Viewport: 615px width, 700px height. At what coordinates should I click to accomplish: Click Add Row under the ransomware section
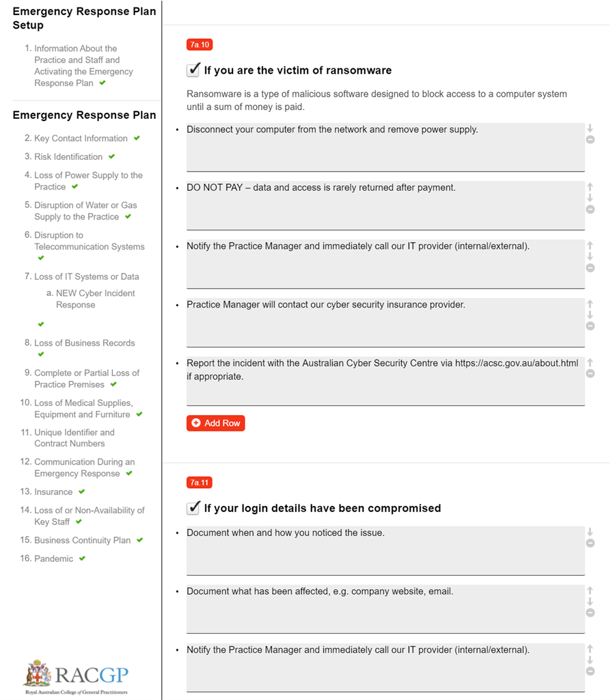pyautogui.click(x=215, y=423)
